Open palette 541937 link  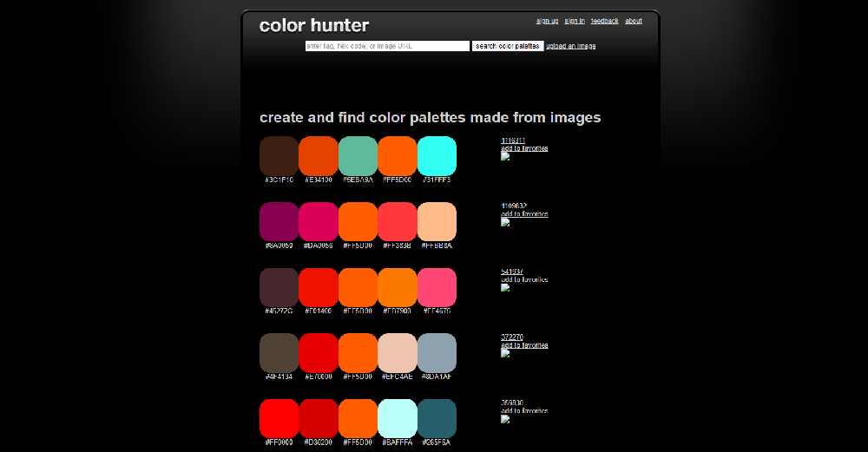(512, 272)
